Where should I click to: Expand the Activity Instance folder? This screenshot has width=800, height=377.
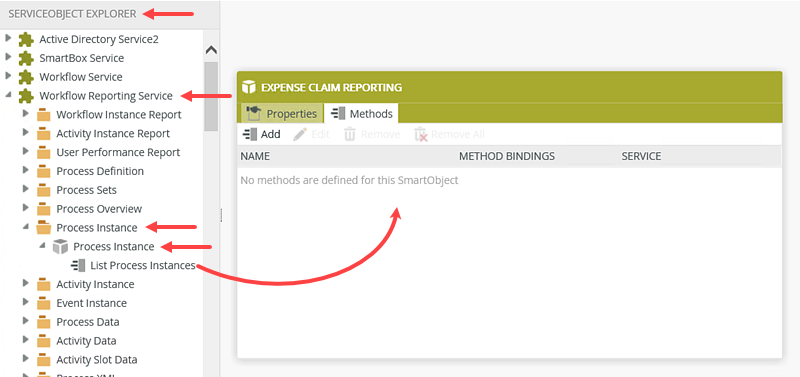[26, 283]
